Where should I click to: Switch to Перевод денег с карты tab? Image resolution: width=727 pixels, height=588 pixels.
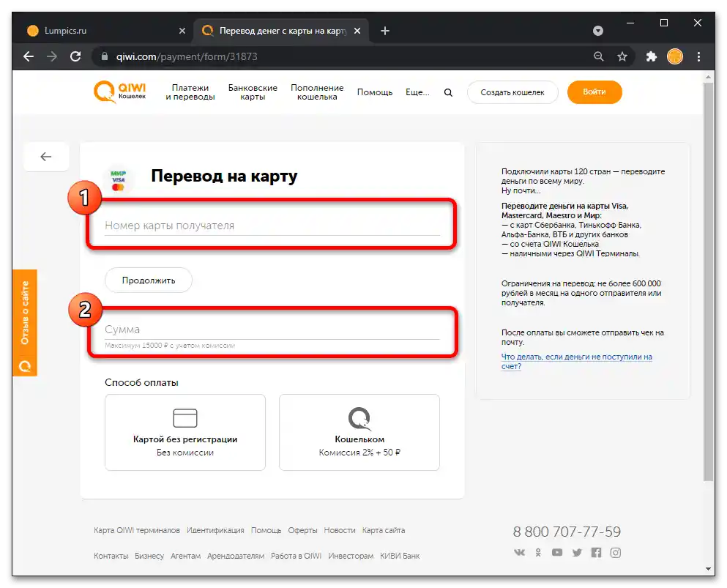pos(281,31)
